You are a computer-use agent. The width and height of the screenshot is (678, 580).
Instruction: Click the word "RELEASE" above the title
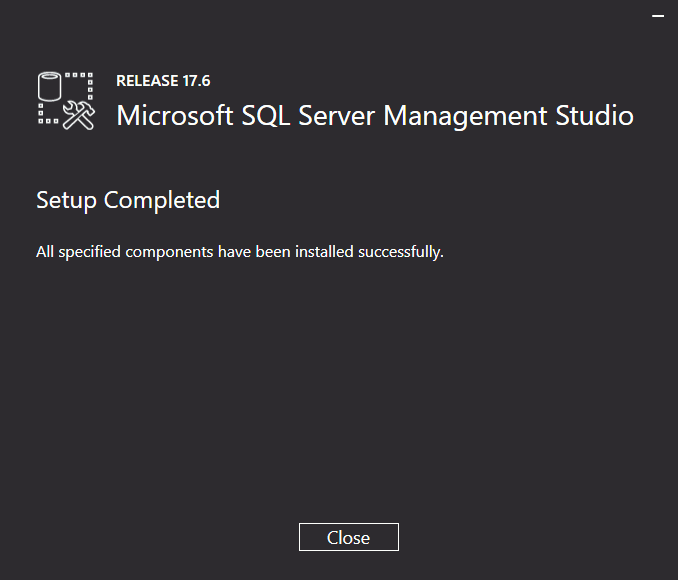point(144,81)
